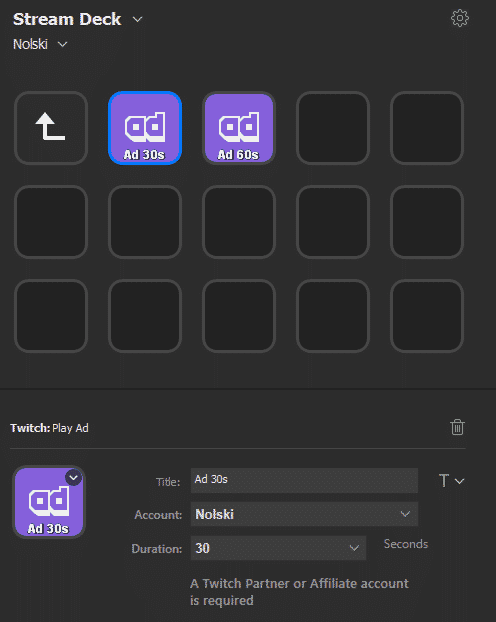Open icon options chevron on Ad 30s preview
This screenshot has height=622, width=496.
point(73,478)
